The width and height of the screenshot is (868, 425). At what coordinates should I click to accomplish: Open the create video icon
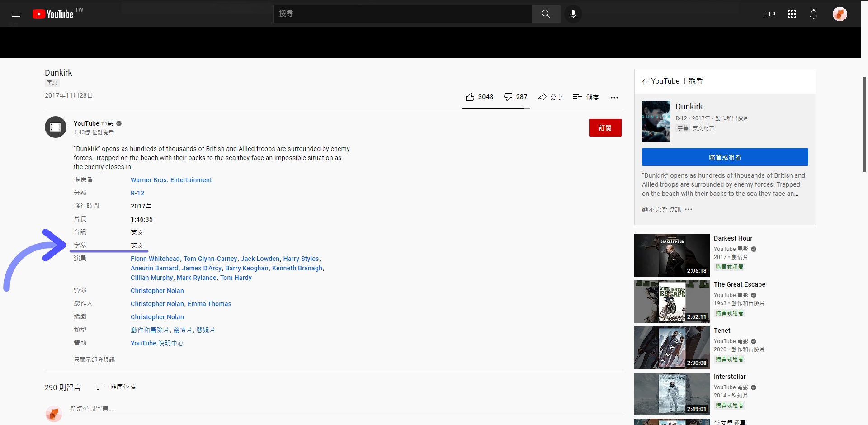click(770, 14)
